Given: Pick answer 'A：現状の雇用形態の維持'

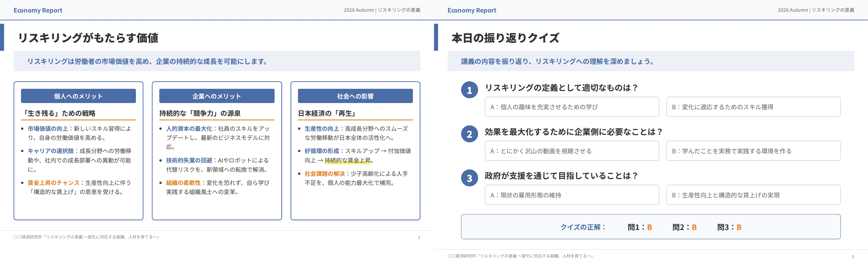Looking at the screenshot, I should coord(572,195).
